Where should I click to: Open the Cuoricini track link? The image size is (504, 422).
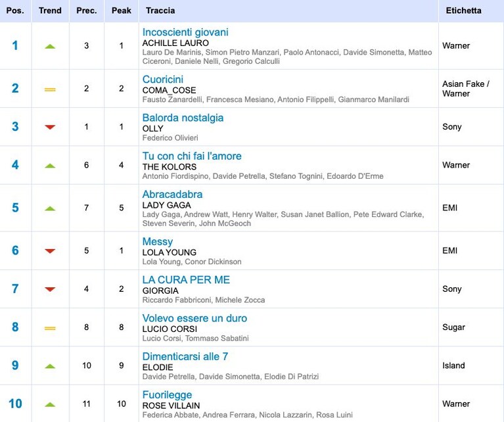pos(163,80)
